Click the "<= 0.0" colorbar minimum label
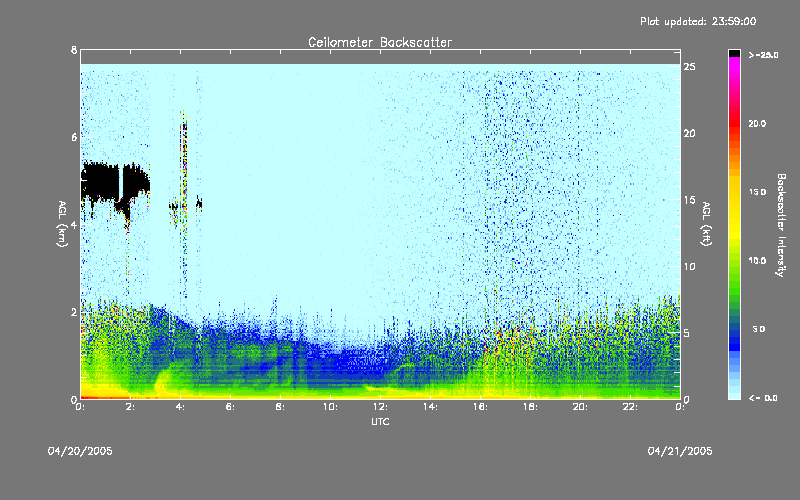 tap(763, 398)
